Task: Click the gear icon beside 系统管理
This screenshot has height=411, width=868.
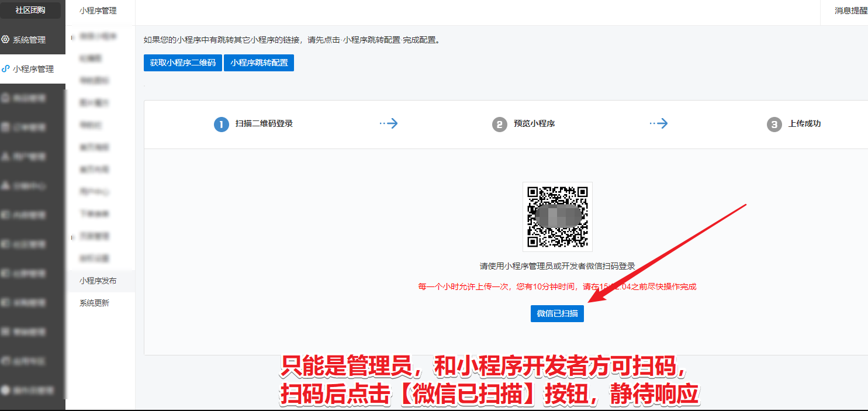Action: pyautogui.click(x=5, y=40)
